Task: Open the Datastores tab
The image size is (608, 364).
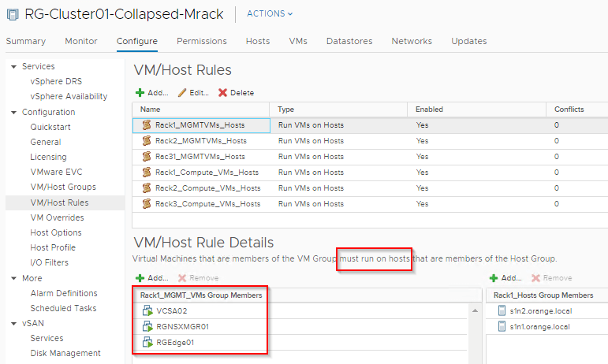Action: point(349,41)
